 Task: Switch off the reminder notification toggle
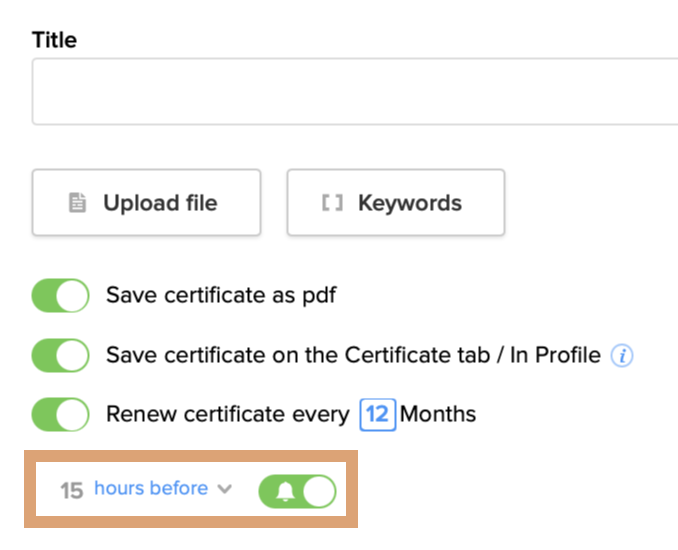click(x=298, y=490)
